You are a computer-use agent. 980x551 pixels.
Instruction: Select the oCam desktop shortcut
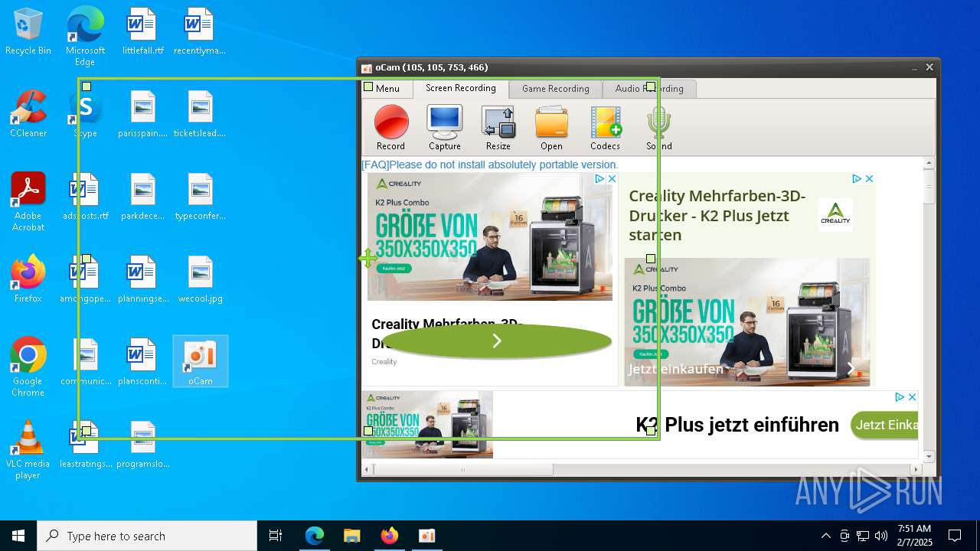200,362
